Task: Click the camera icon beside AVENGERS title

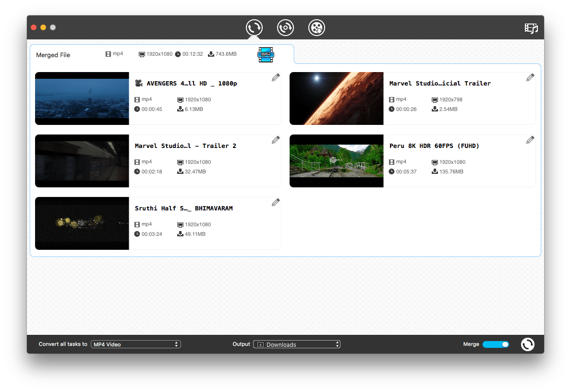Action: point(139,83)
